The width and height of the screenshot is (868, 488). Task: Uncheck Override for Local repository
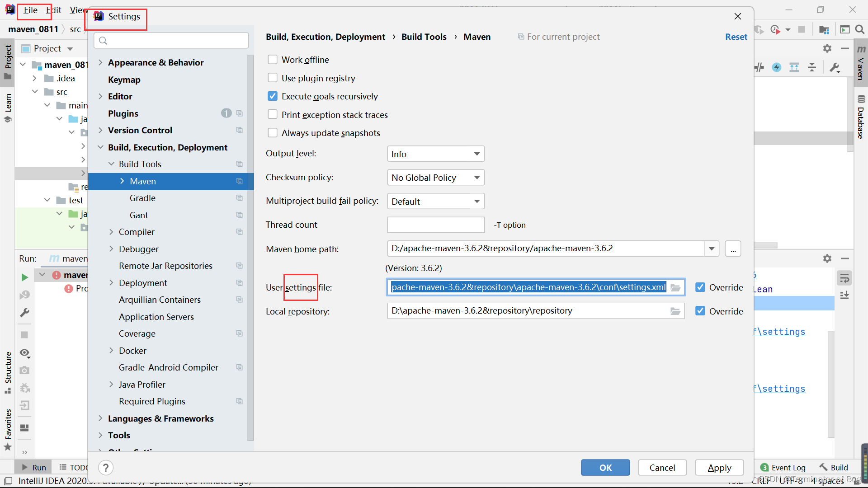700,311
